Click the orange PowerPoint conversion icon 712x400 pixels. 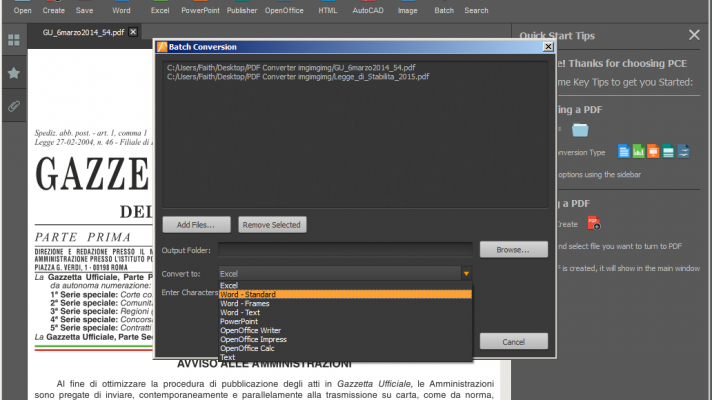[x=653, y=151]
